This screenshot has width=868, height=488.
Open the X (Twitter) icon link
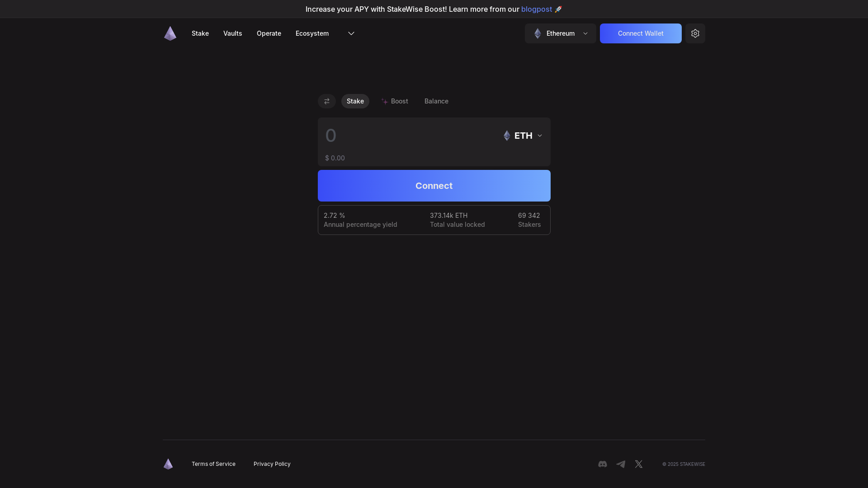click(x=639, y=464)
